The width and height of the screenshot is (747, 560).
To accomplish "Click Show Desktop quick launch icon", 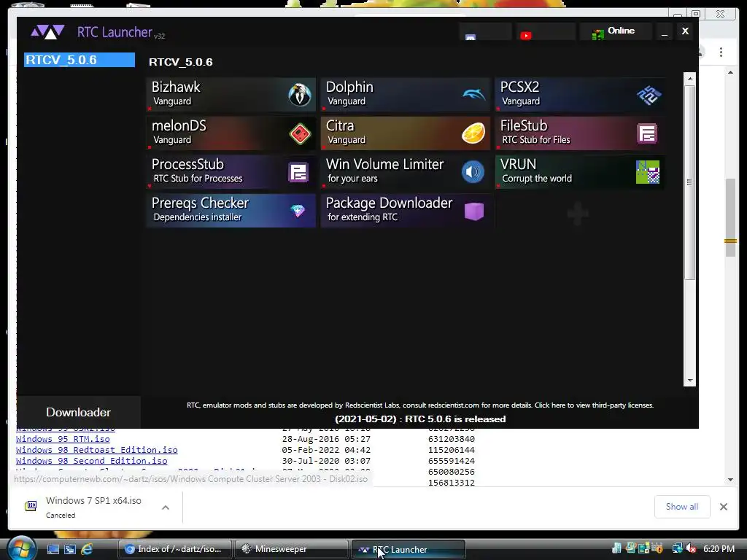I will (x=53, y=549).
